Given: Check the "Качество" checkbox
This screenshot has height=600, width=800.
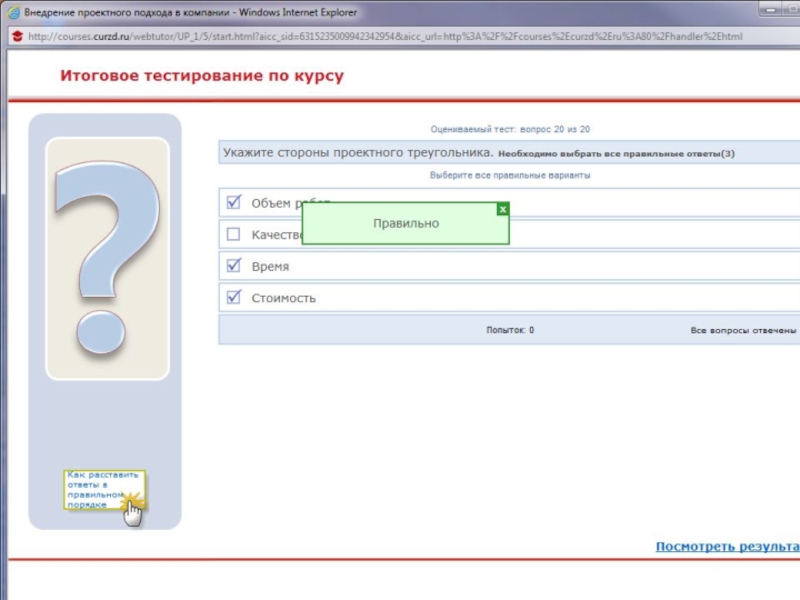Looking at the screenshot, I should click(233, 234).
